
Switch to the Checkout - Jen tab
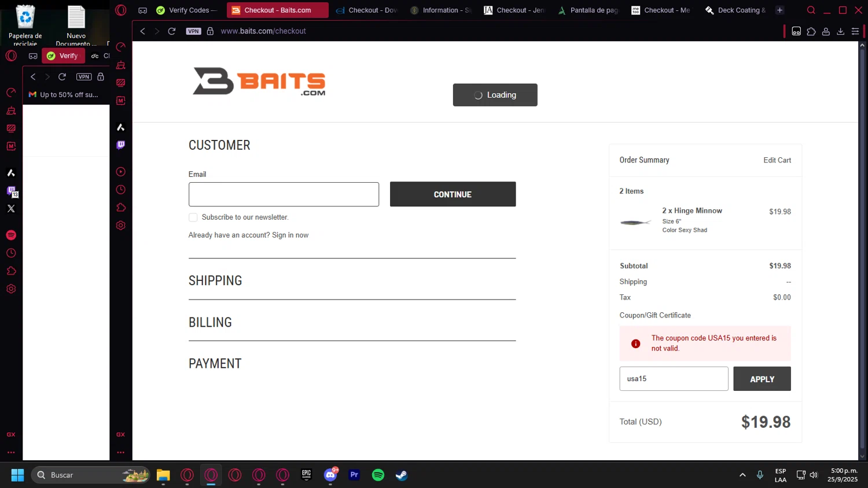(514, 10)
